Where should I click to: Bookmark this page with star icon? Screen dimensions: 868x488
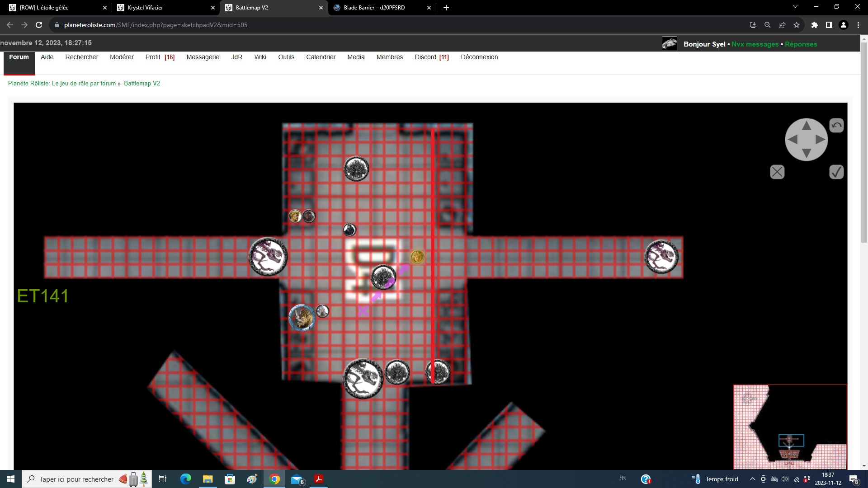(797, 25)
